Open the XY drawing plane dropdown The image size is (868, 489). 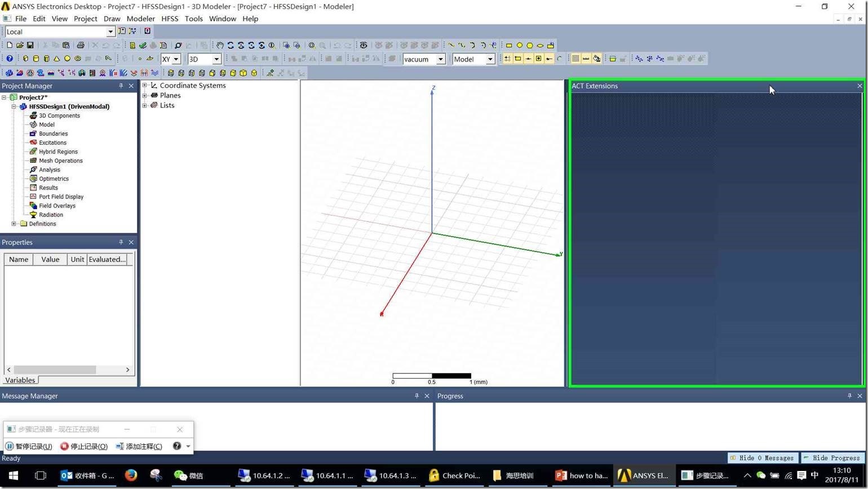coord(176,59)
